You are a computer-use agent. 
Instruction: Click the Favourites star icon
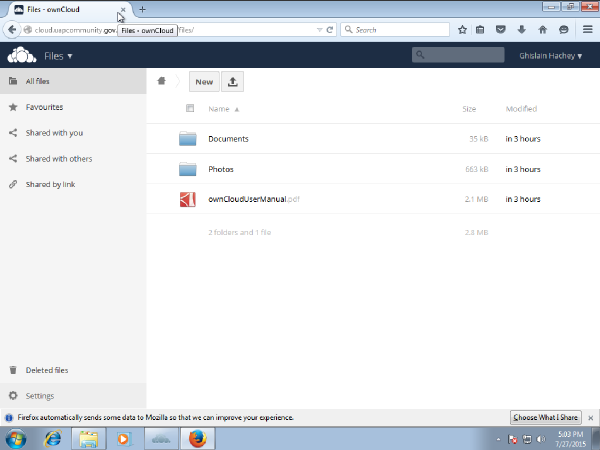[13, 107]
